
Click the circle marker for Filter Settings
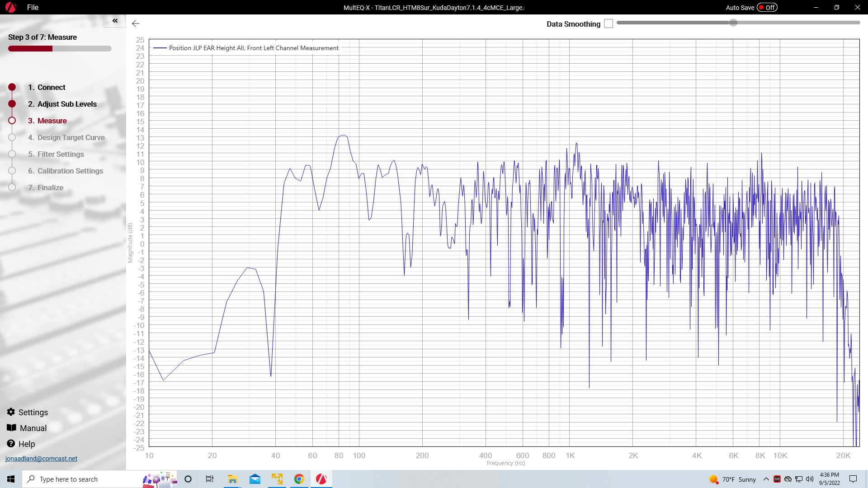click(12, 154)
